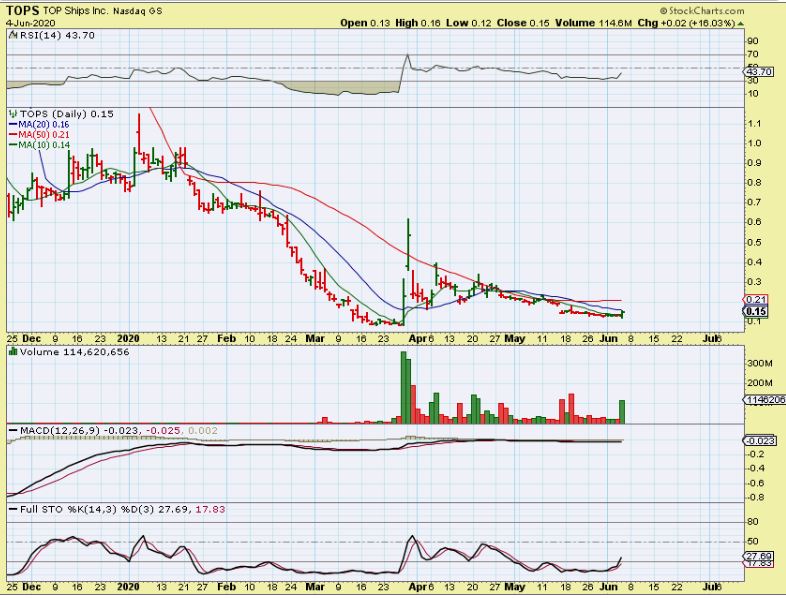Image resolution: width=786 pixels, height=598 pixels.
Task: Click the Apr label on bottom date axis
Action: 418,587
